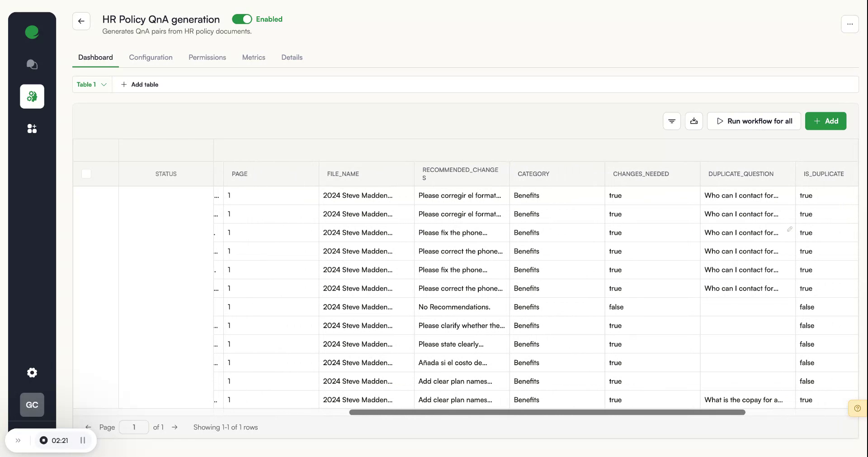This screenshot has width=868, height=457.
Task: Open the three-dot menu at top right
Action: (x=850, y=24)
